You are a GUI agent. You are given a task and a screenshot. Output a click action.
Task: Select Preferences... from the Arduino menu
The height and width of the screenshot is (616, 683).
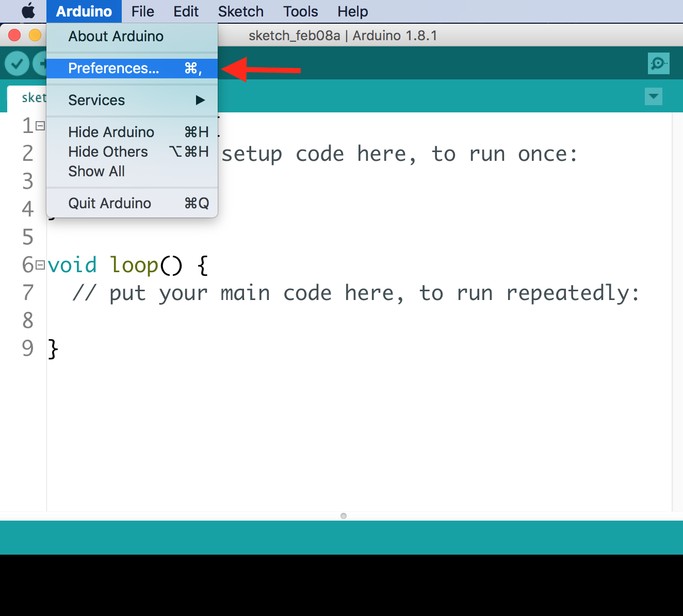[x=132, y=68]
